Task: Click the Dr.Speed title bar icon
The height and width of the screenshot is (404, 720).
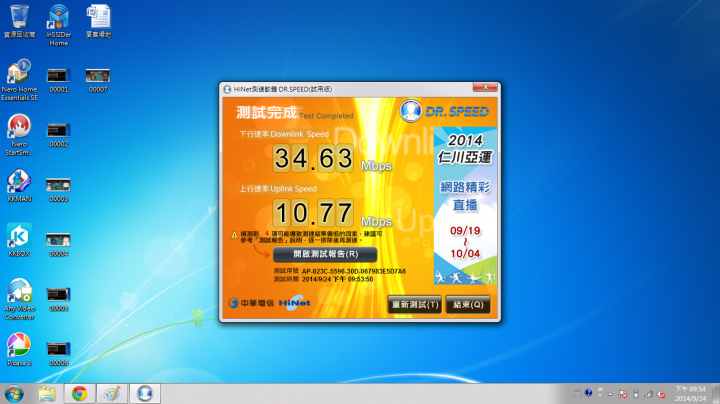Action: click(227, 89)
